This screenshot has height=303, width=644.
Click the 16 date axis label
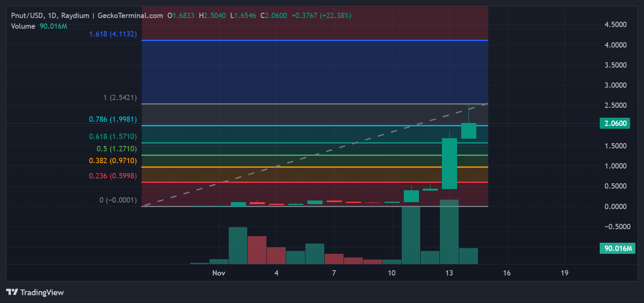[507, 273]
